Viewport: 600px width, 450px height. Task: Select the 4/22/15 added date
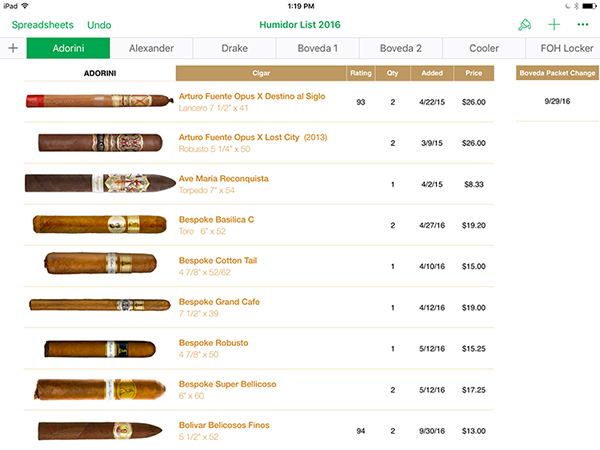(x=432, y=102)
